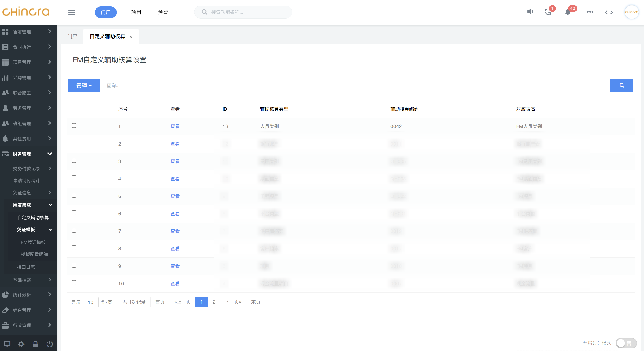
Task: Click the code brackets icon
Action: (x=609, y=12)
